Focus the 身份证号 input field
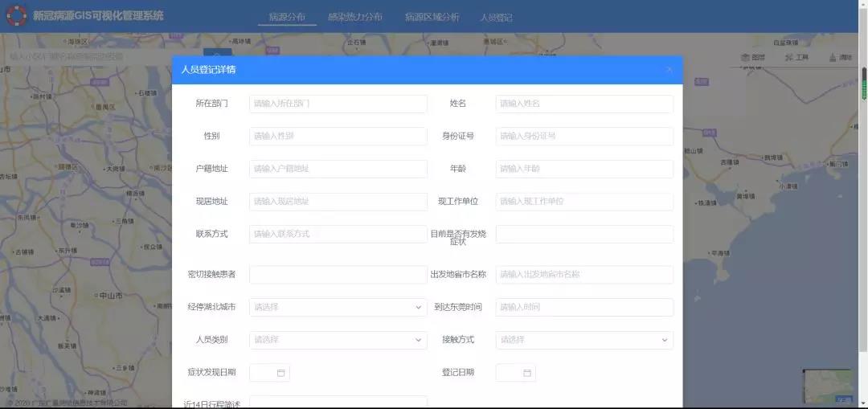The width and height of the screenshot is (868, 409). [584, 137]
